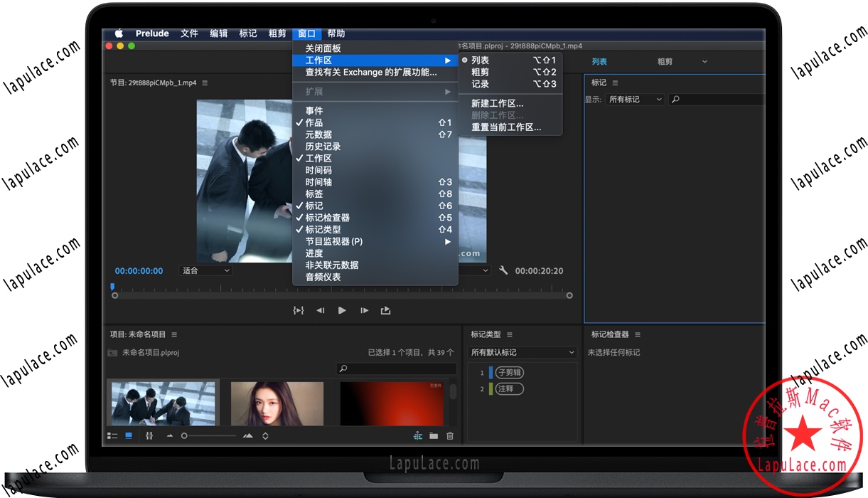Choose 重置当前工作区… from the submenu
The image size is (868, 498).
[506, 127]
